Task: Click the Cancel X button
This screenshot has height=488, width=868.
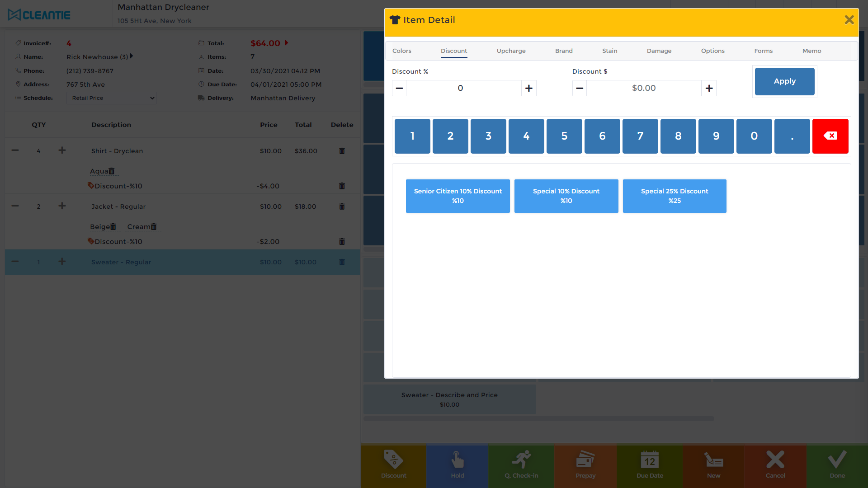Action: [x=775, y=465]
